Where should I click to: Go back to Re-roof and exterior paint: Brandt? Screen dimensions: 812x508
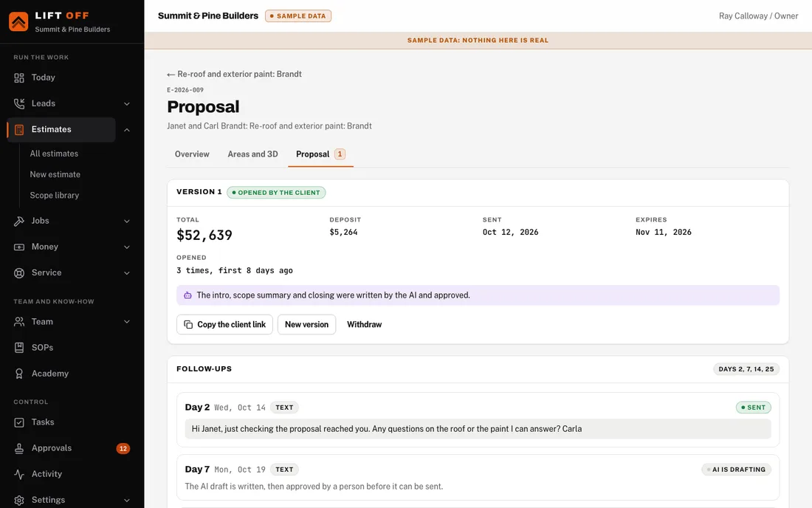(234, 74)
